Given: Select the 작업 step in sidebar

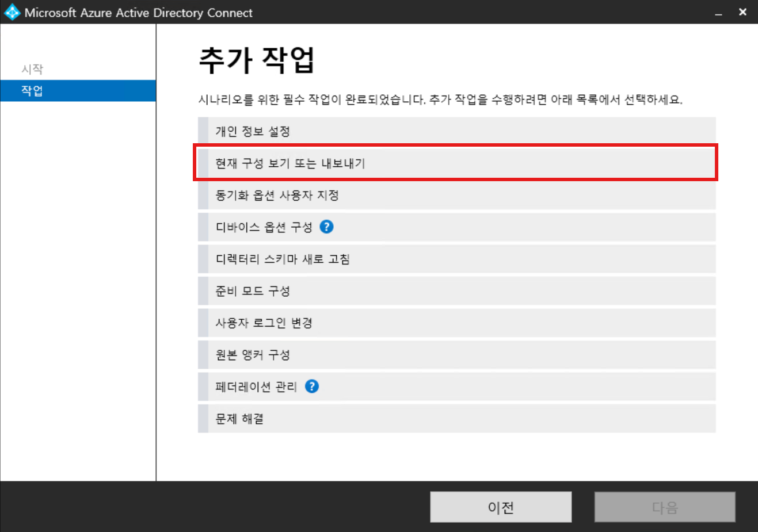Looking at the screenshot, I should 78,91.
